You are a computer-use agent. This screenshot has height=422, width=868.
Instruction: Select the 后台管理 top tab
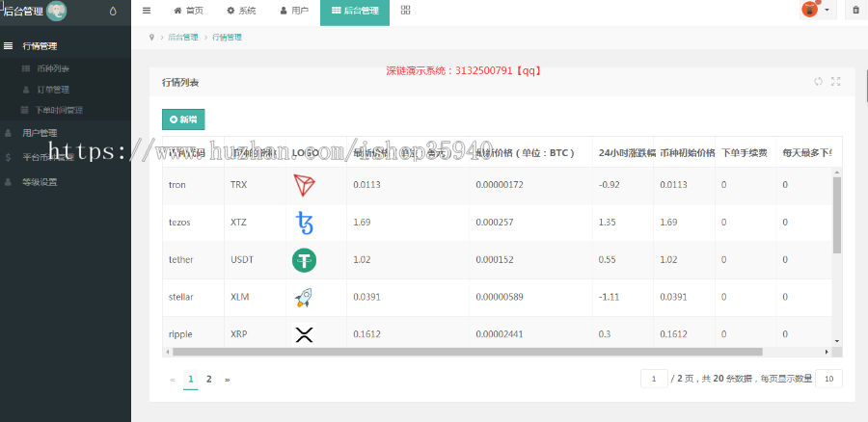coord(355,13)
